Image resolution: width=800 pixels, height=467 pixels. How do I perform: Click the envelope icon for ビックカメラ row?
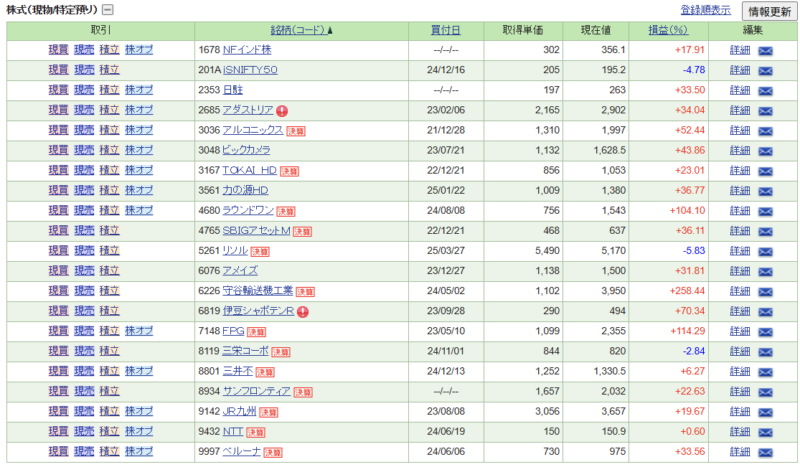tap(765, 151)
